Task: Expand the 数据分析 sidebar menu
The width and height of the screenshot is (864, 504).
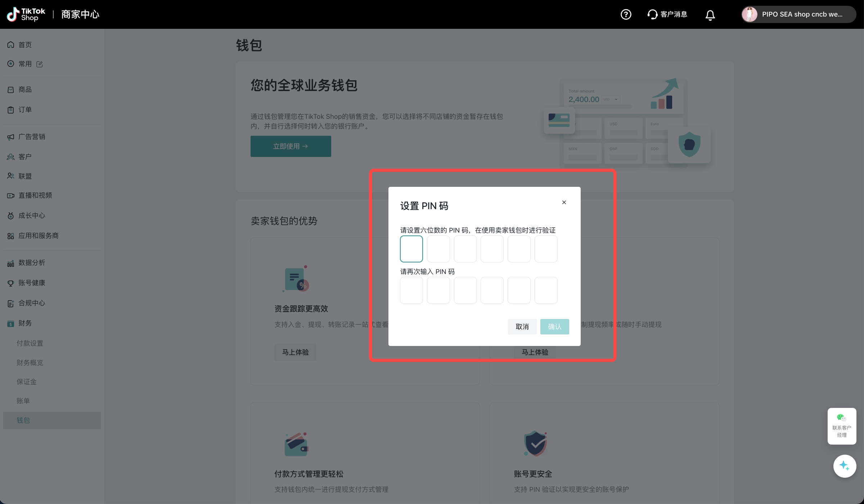Action: 32,263
